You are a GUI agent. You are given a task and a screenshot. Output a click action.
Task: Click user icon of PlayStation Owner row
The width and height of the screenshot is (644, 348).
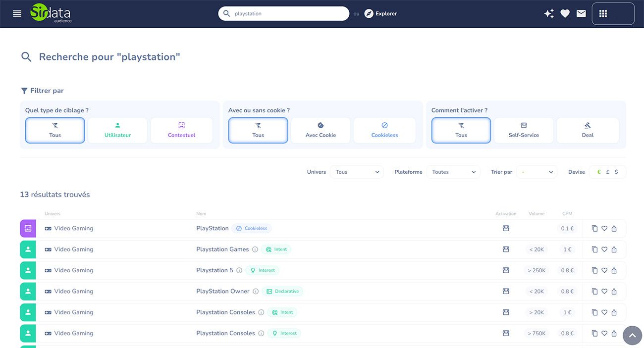tap(28, 291)
